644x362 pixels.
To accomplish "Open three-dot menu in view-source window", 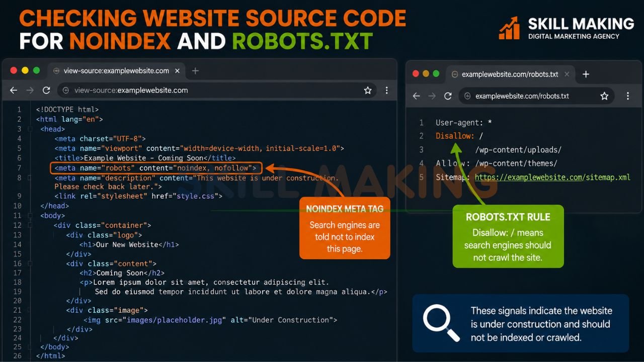I will [x=386, y=90].
